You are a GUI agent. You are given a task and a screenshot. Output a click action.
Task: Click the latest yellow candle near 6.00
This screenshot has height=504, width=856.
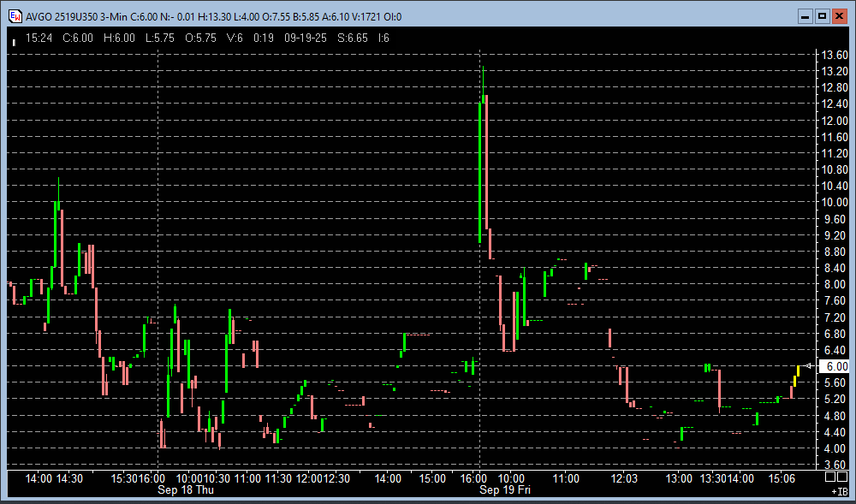[797, 373]
